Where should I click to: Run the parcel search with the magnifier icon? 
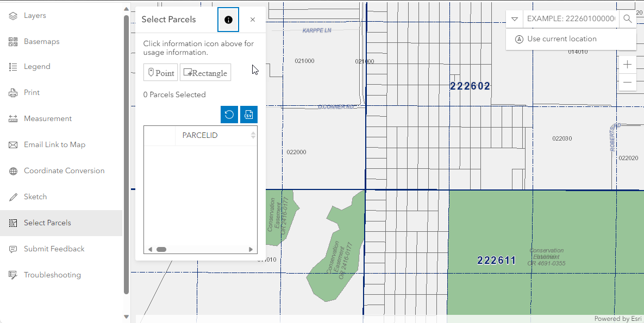(627, 18)
